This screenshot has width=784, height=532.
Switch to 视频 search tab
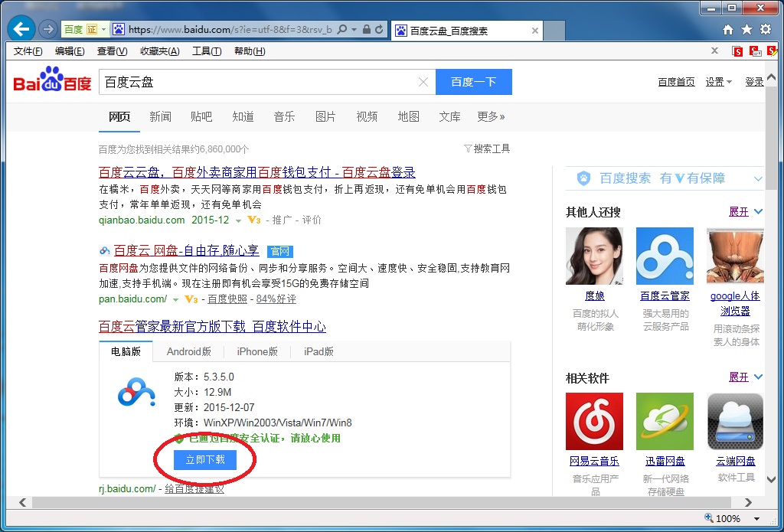[367, 116]
